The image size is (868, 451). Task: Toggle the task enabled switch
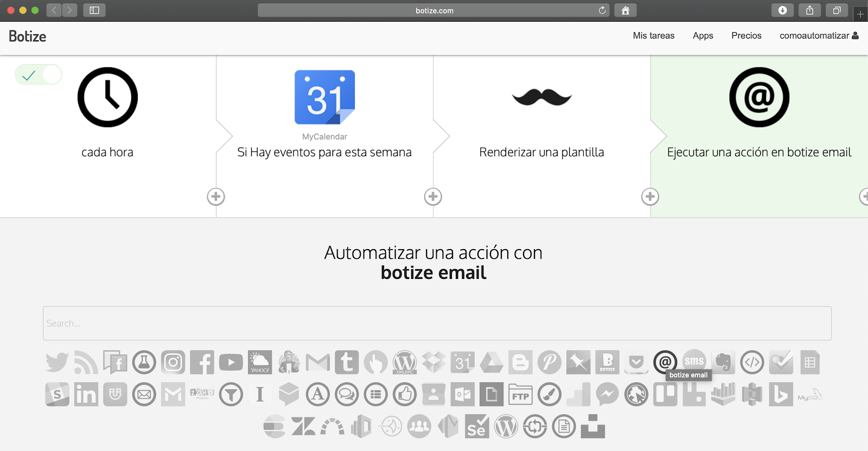[x=39, y=75]
